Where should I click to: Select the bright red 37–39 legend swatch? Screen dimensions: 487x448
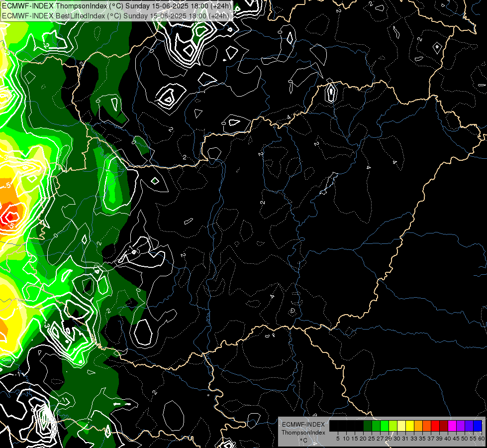[435, 426]
